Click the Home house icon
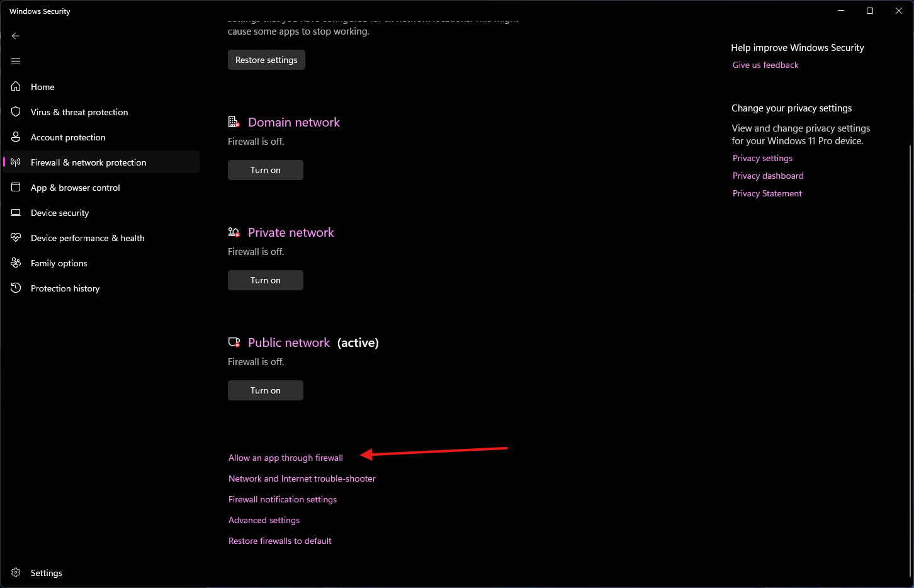The width and height of the screenshot is (914, 588). (16, 86)
